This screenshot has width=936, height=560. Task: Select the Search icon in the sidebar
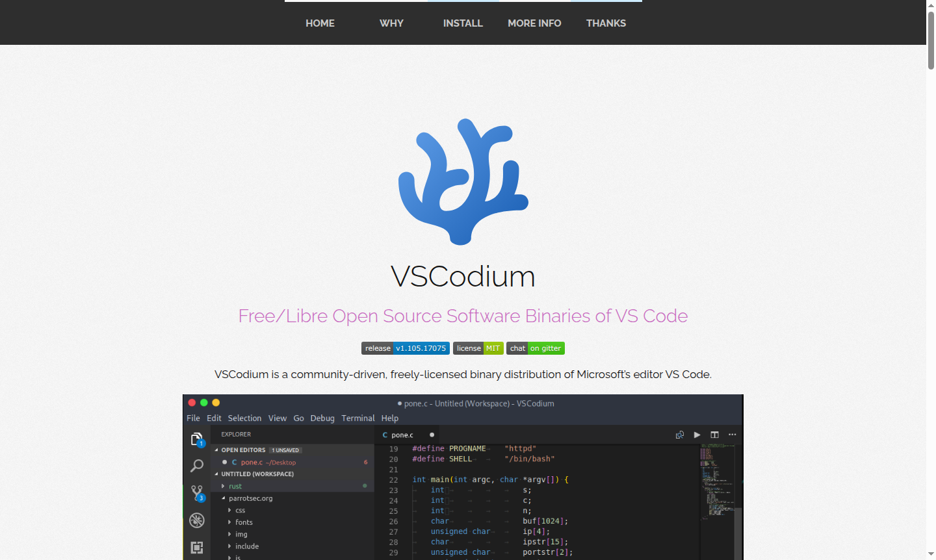tap(197, 466)
